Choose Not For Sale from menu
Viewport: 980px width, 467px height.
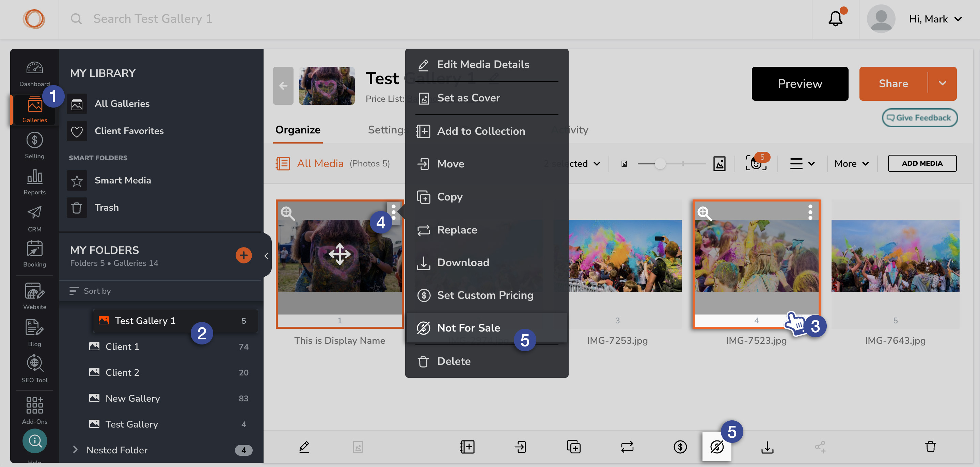point(486,327)
